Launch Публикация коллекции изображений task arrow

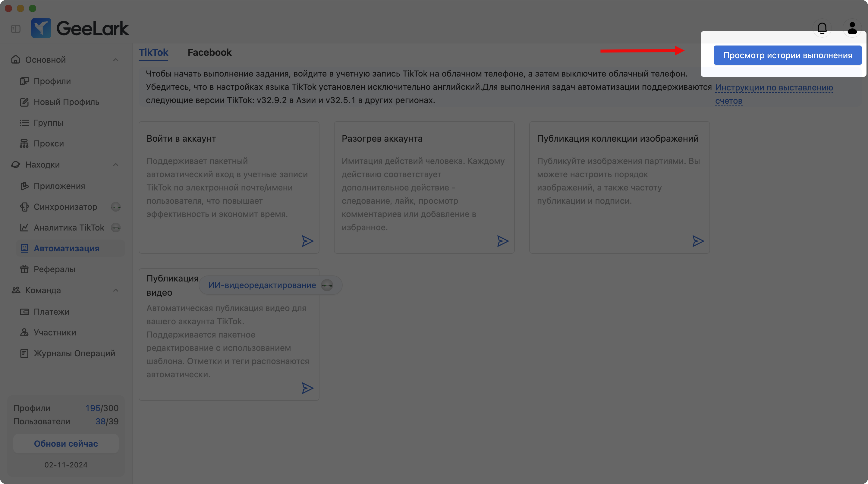tap(698, 241)
